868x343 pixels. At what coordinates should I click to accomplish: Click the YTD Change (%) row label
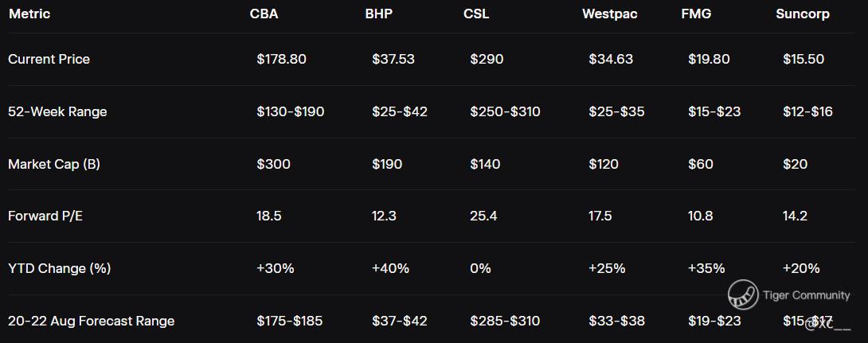tap(59, 268)
